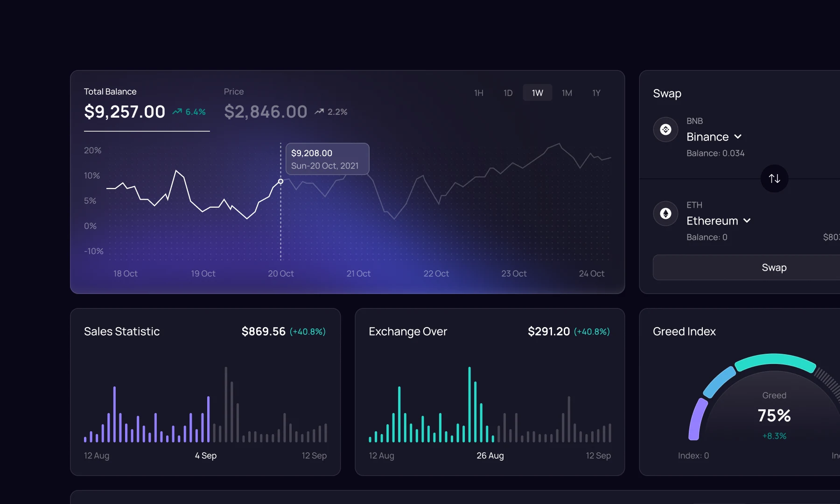The height and width of the screenshot is (504, 840).
Task: Click the 26 Aug label in Exchange Over
Action: pyautogui.click(x=490, y=455)
